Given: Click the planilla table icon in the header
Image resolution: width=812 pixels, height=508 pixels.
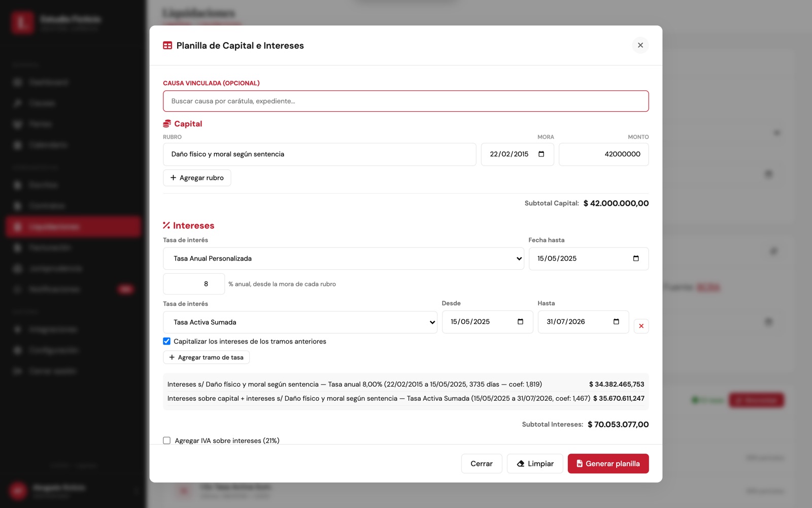Looking at the screenshot, I should coord(167,46).
